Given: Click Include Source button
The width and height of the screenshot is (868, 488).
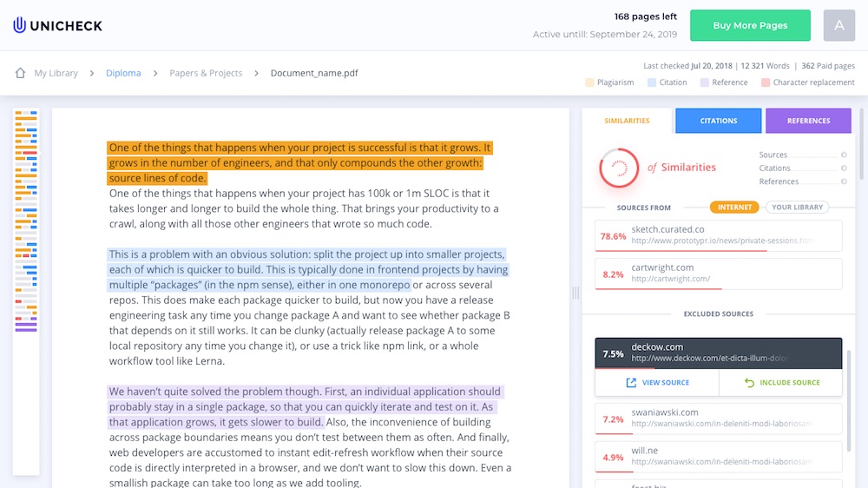Looking at the screenshot, I should pos(781,382).
